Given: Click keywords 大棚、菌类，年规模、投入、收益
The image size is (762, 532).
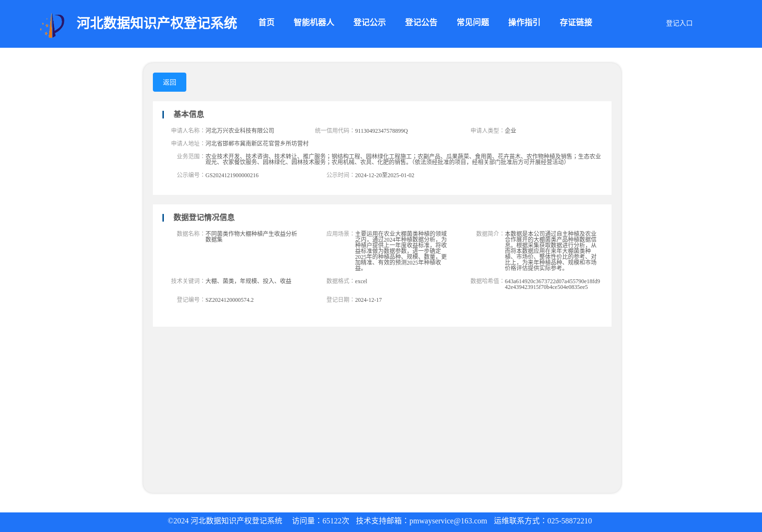Looking at the screenshot, I should pos(248,281).
